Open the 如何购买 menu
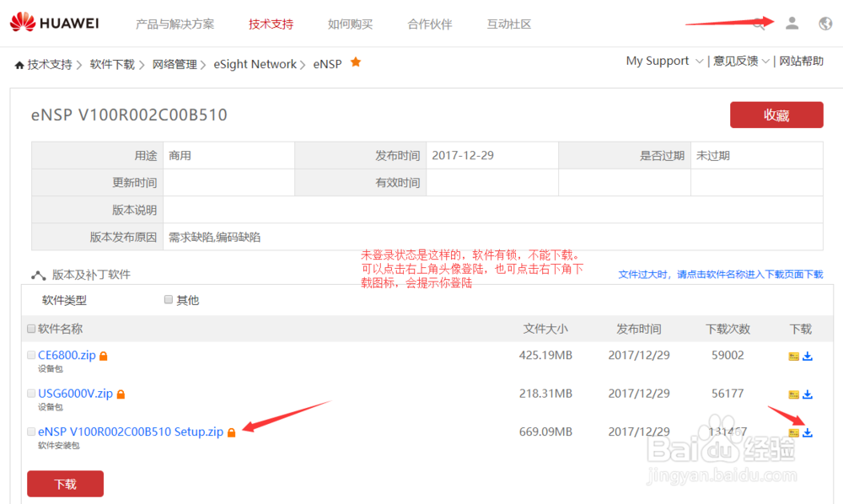 tap(350, 24)
